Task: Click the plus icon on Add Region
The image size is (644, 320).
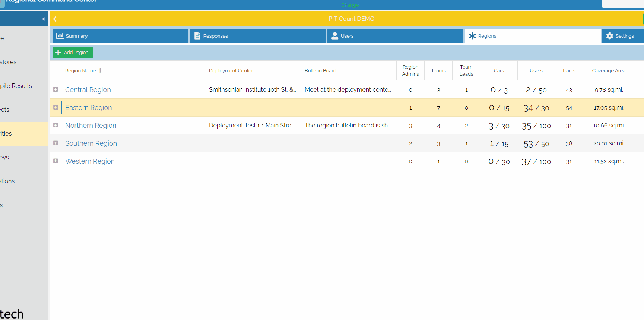Action: tap(58, 53)
